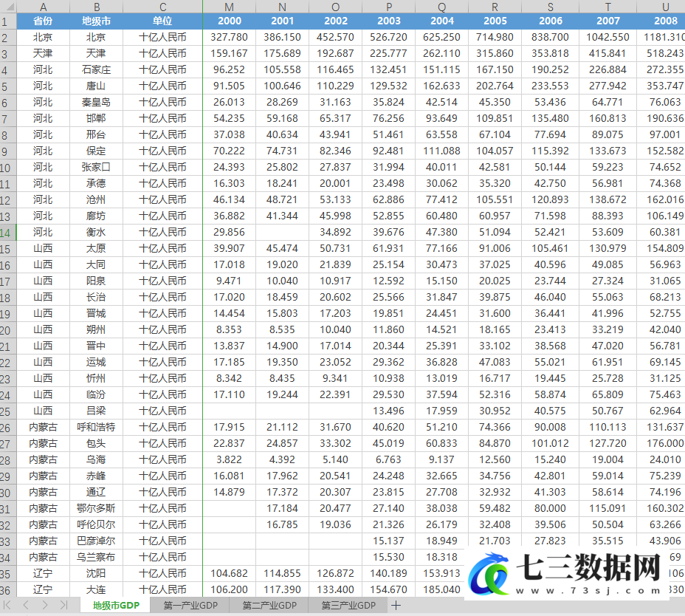Select value 29.856 in 衡水 row
The image size is (685, 616).
230,232
